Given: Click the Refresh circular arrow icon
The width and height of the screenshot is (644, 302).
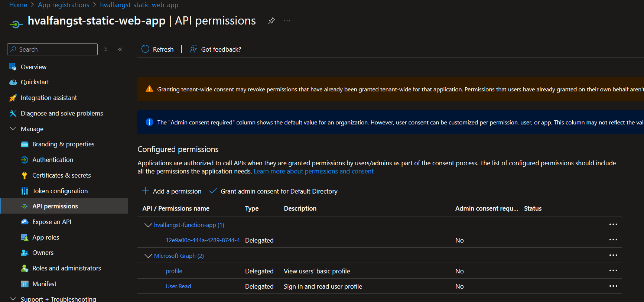Looking at the screenshot, I should [145, 49].
